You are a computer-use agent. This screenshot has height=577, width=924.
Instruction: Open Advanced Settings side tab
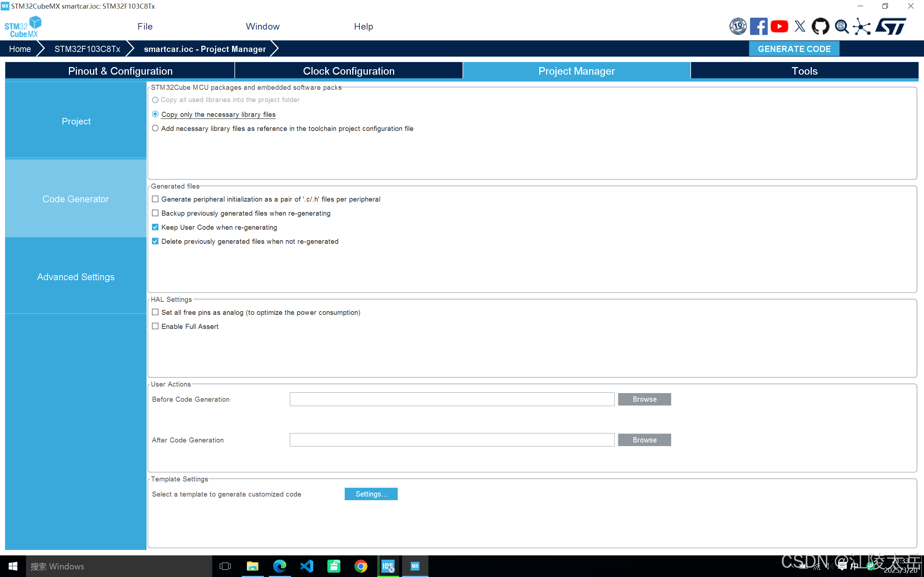click(x=75, y=277)
